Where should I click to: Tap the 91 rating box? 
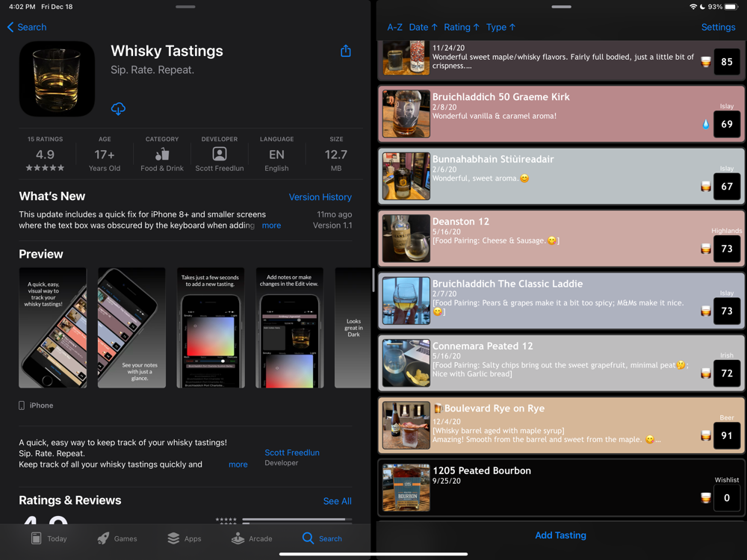[x=727, y=435]
